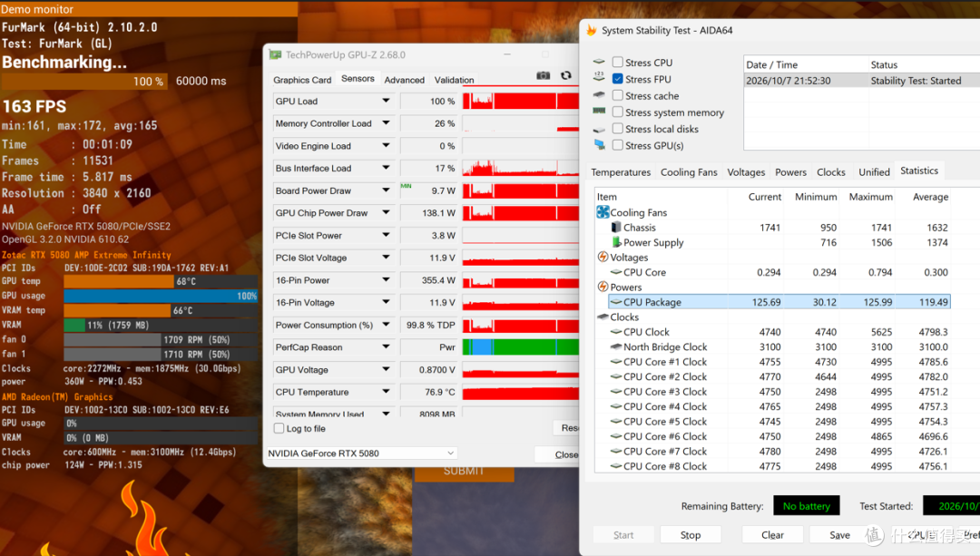Click the Powers category lightning icon

click(603, 287)
